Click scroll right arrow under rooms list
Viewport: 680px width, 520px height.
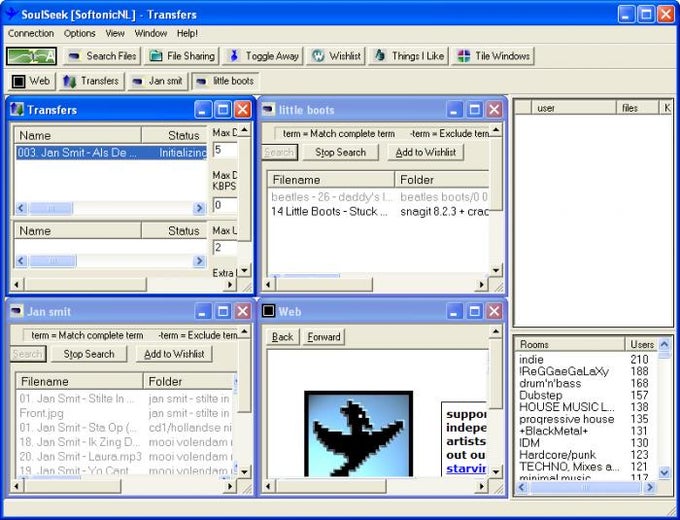pyautogui.click(x=650, y=487)
